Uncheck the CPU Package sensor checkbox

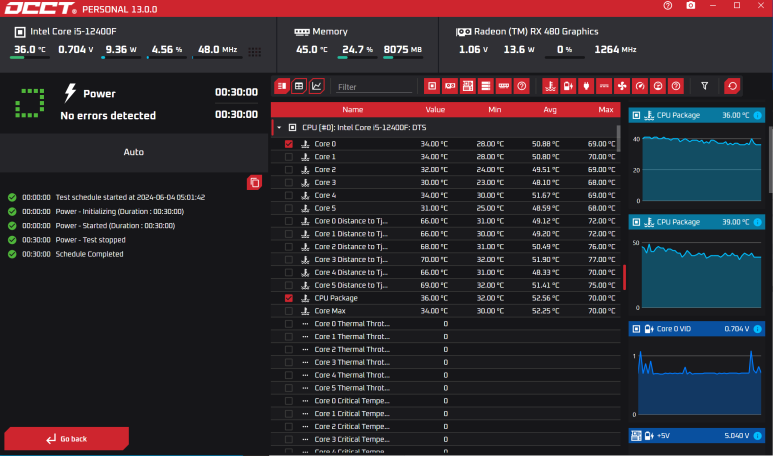[289, 298]
